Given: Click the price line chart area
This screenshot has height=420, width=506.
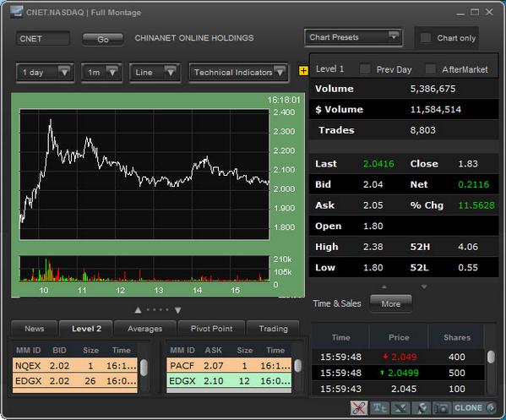Looking at the screenshot, I should (x=144, y=175).
